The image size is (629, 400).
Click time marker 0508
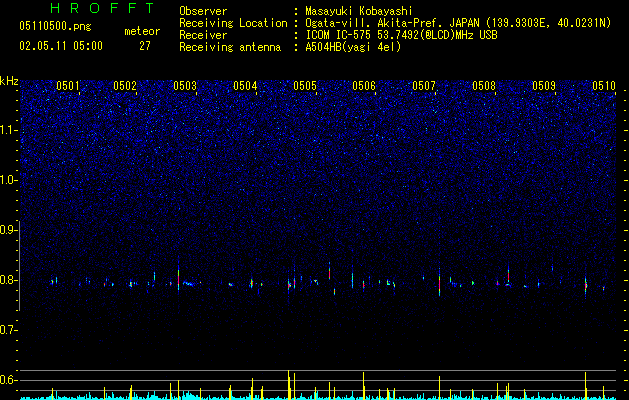484,86
